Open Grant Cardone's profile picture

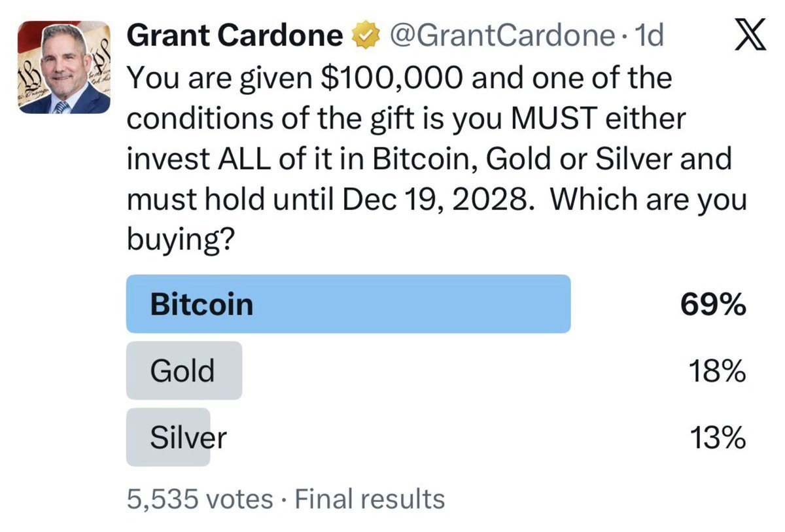(64, 67)
